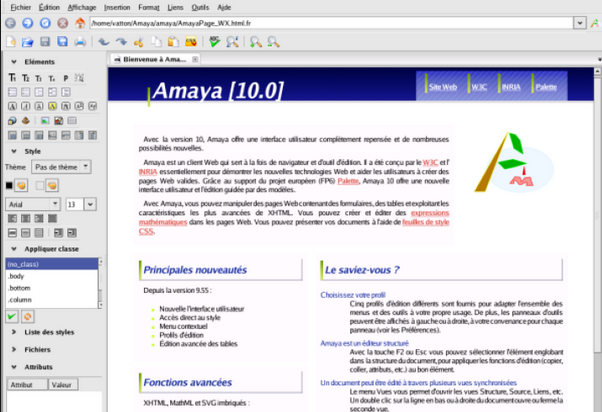Open the Édition menu

(49, 7)
